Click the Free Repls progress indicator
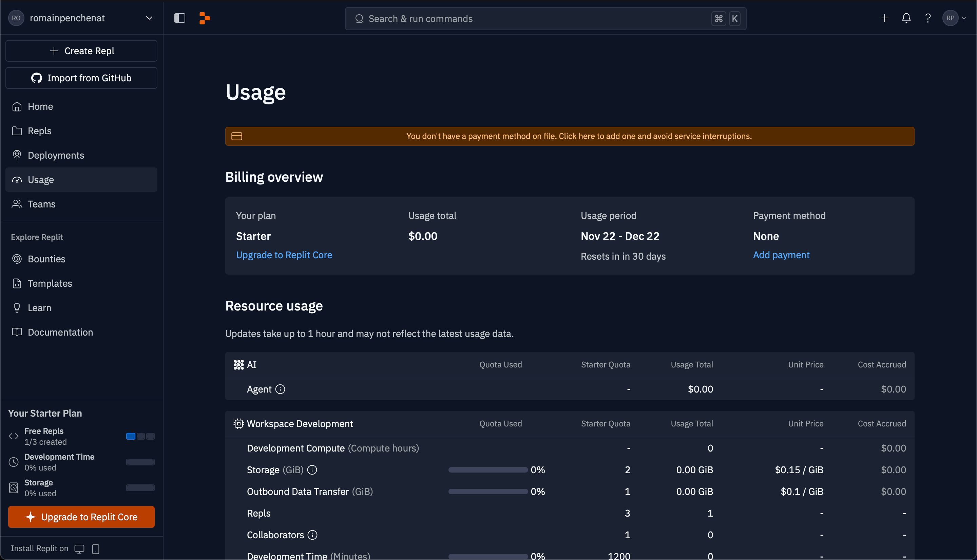 (140, 436)
